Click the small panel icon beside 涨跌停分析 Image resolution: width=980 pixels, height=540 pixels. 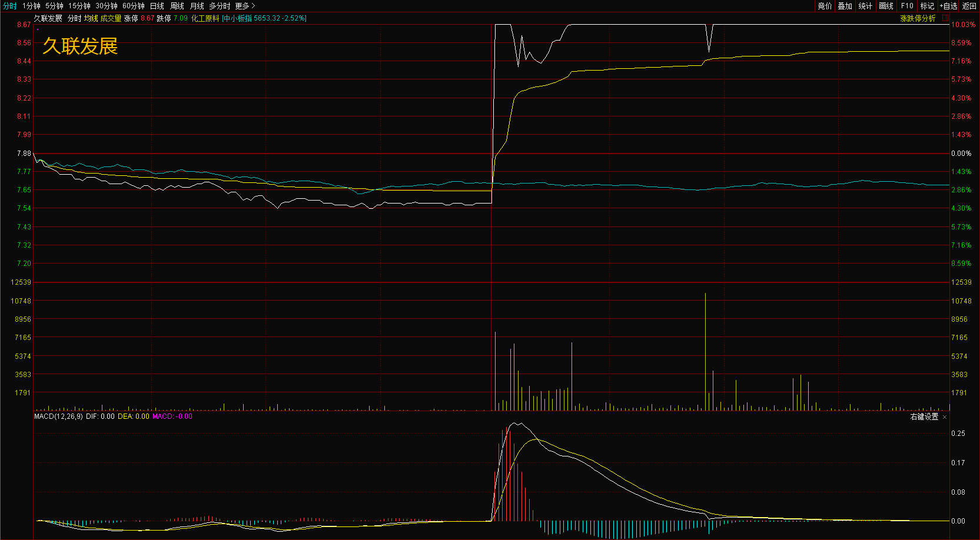tap(945, 18)
